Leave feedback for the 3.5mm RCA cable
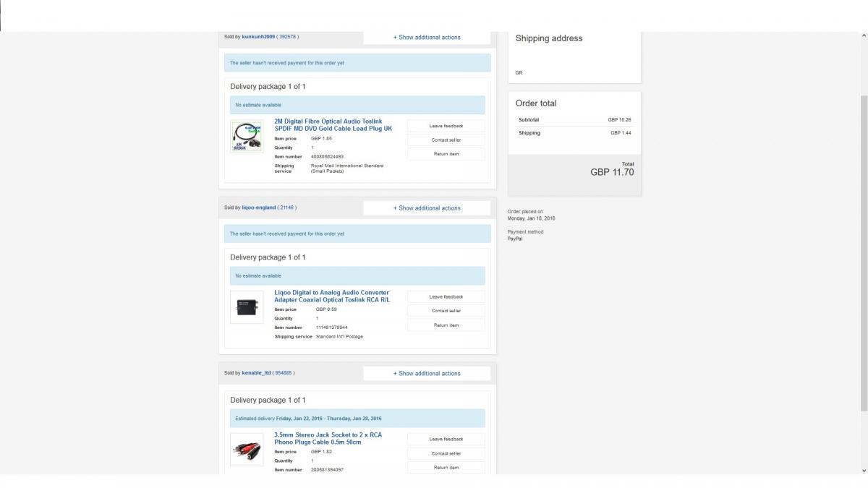 tap(446, 439)
